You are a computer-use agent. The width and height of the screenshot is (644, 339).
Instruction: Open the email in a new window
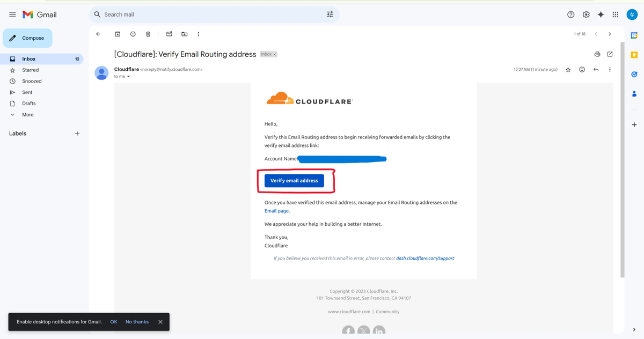pos(610,54)
